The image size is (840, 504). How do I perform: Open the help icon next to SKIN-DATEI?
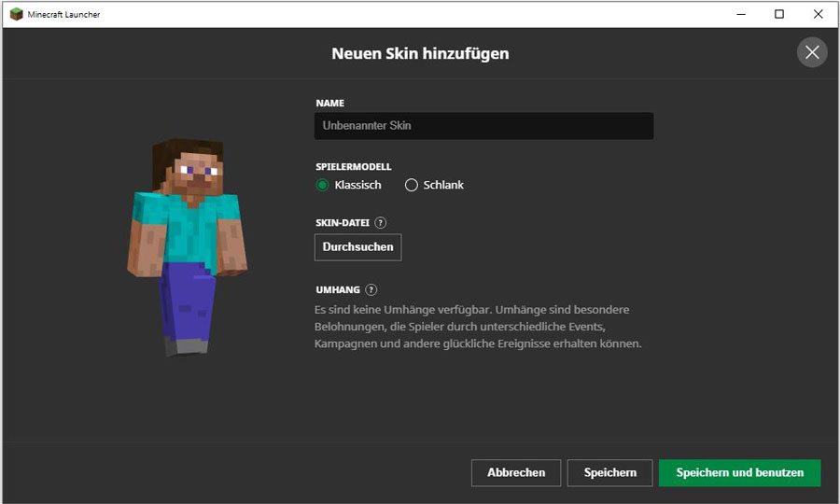click(380, 223)
